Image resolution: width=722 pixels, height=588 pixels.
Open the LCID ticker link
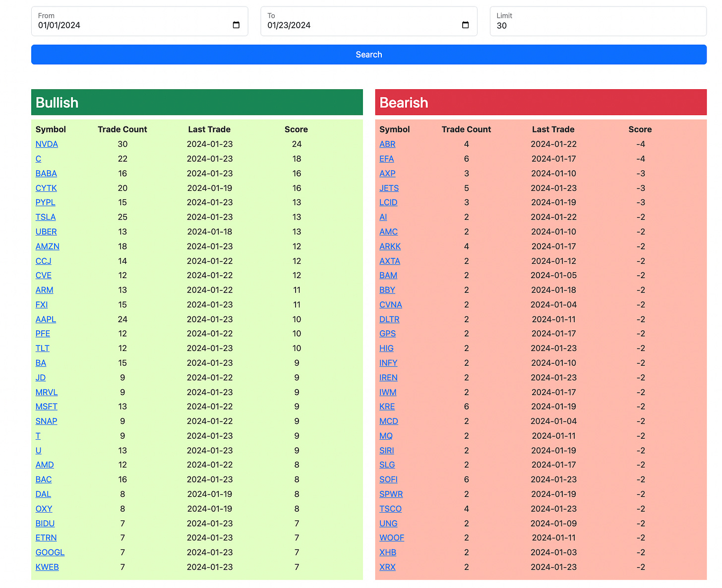(x=388, y=202)
